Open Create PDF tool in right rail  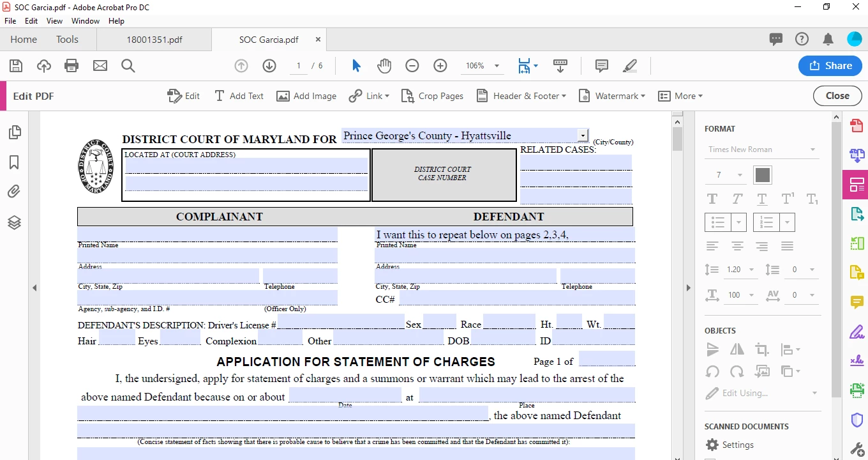pos(857,126)
